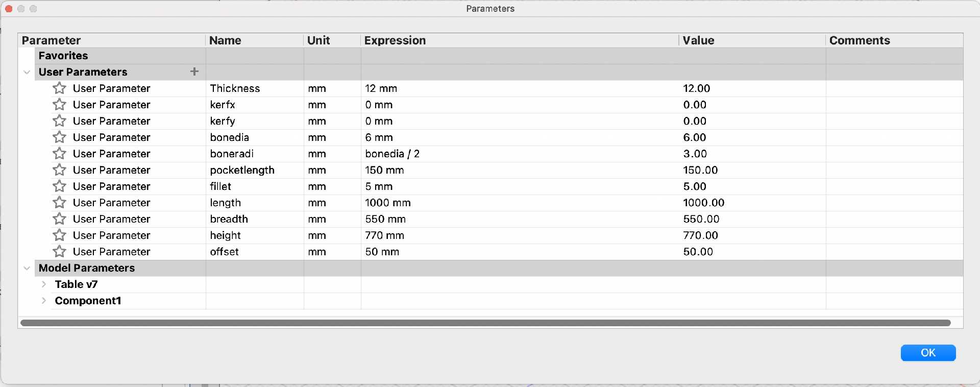Favorite the length parameter star
Screen dimensions: 980x387
59,203
